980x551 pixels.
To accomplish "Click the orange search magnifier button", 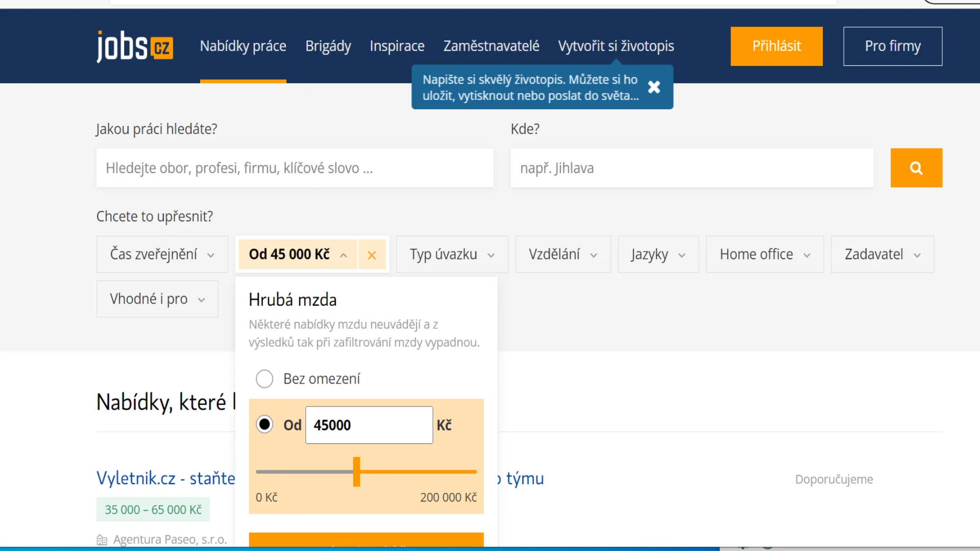I will (916, 168).
